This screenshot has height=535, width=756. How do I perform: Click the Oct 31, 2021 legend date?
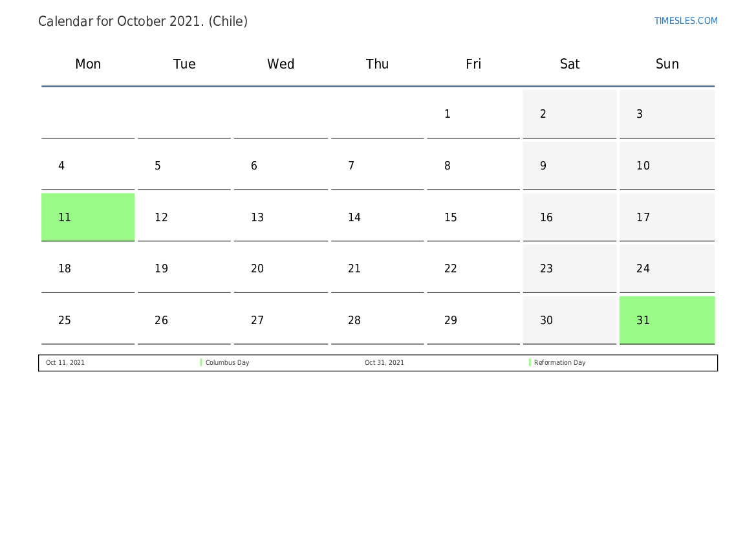(x=384, y=363)
